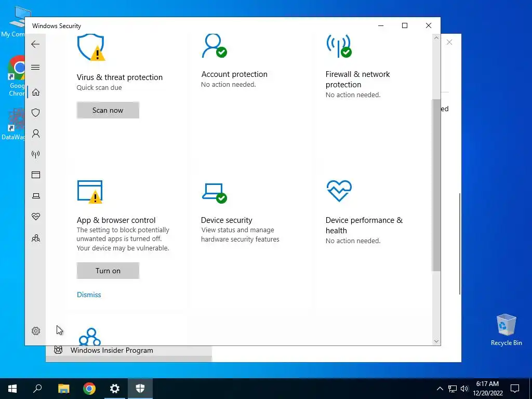
Task: Open Account protection person icon in sidebar
Action: [x=36, y=134]
